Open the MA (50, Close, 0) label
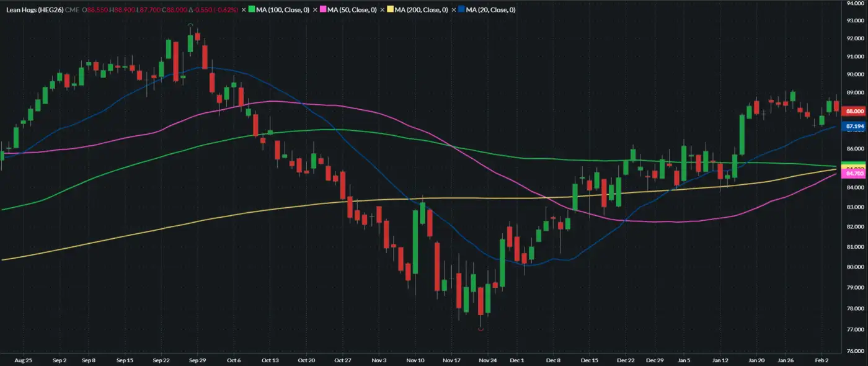Screen dimensions: 868x366 point(353,10)
